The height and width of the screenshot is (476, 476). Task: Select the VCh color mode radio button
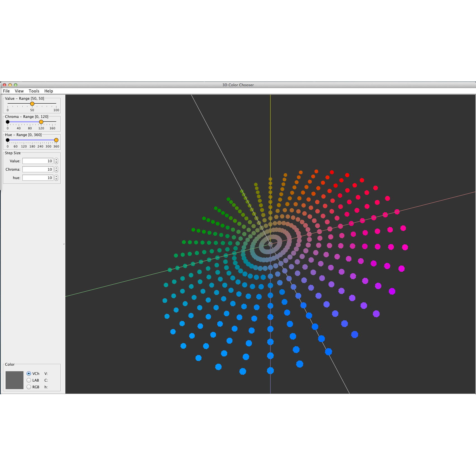[x=29, y=373]
